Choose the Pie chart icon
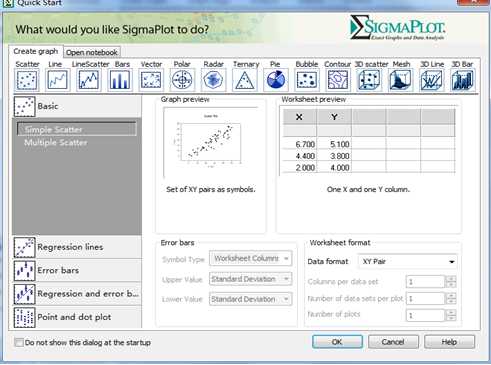 click(276, 80)
